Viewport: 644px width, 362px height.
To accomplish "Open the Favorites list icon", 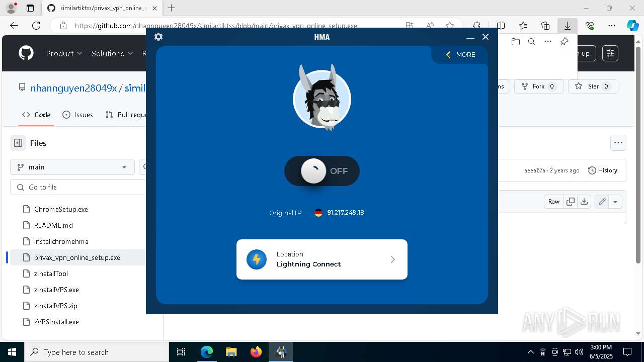I will [x=523, y=26].
